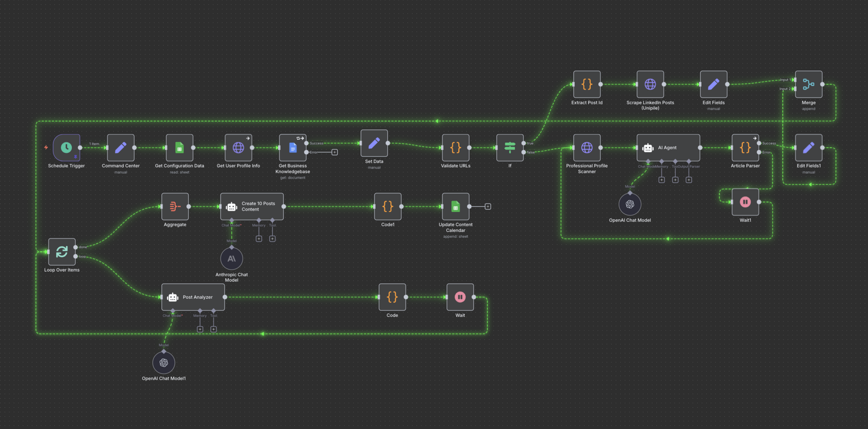
Task: Click the plus on Get Business Knowledgebase Error output
Action: pos(335,152)
